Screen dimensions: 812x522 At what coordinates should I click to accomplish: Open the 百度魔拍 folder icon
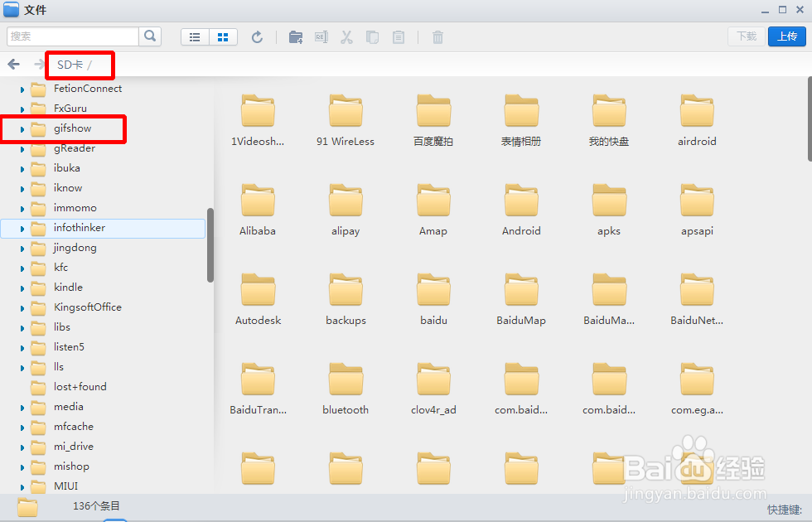433,110
